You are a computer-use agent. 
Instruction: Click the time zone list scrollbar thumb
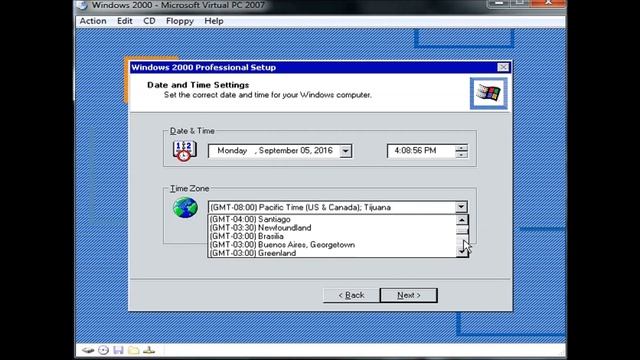click(462, 231)
